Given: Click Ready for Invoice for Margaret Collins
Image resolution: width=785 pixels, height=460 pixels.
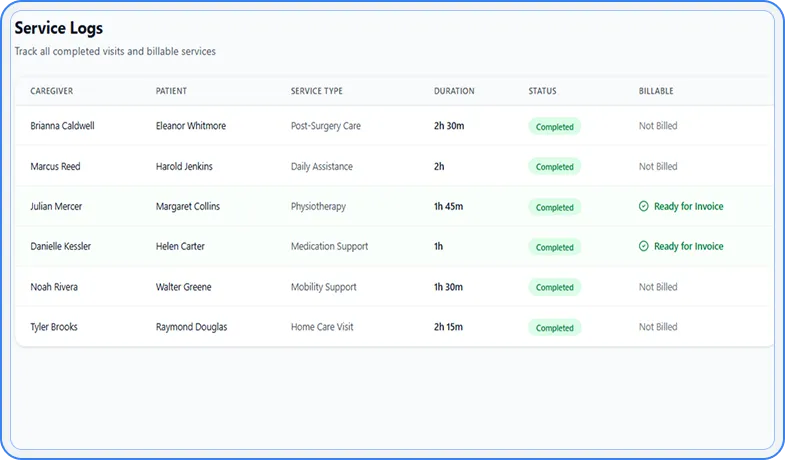Looking at the screenshot, I should point(688,207).
